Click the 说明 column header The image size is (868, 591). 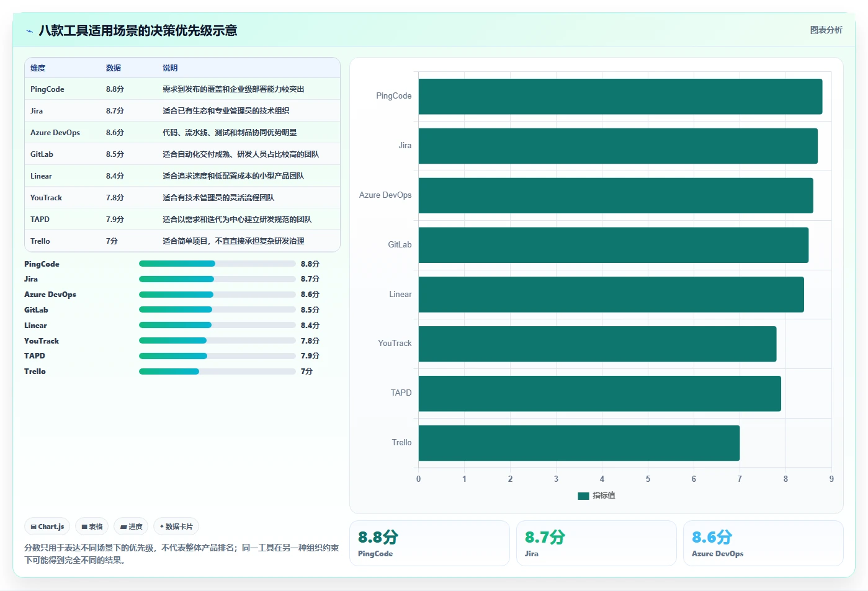click(x=170, y=68)
